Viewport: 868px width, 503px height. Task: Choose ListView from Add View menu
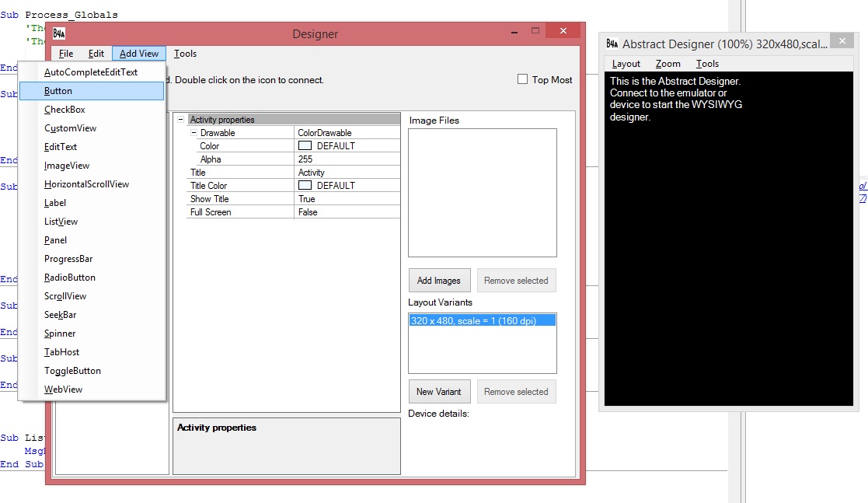point(92,222)
